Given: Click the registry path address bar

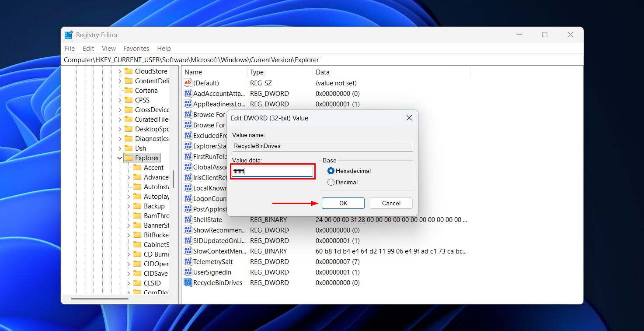Looking at the screenshot, I should [323, 60].
